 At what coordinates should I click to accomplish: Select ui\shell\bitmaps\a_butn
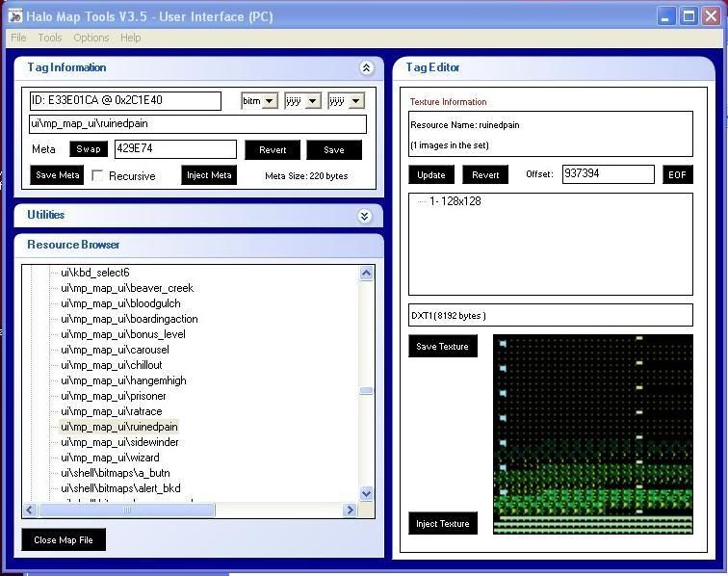click(x=116, y=473)
